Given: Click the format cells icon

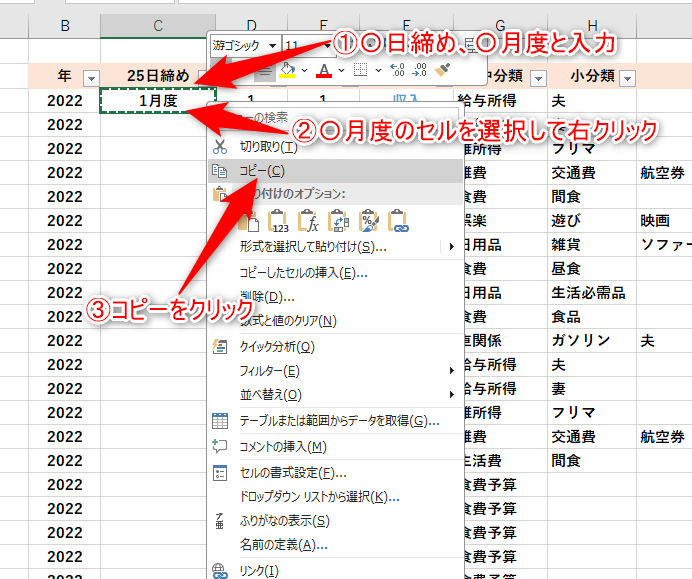Looking at the screenshot, I should (219, 473).
